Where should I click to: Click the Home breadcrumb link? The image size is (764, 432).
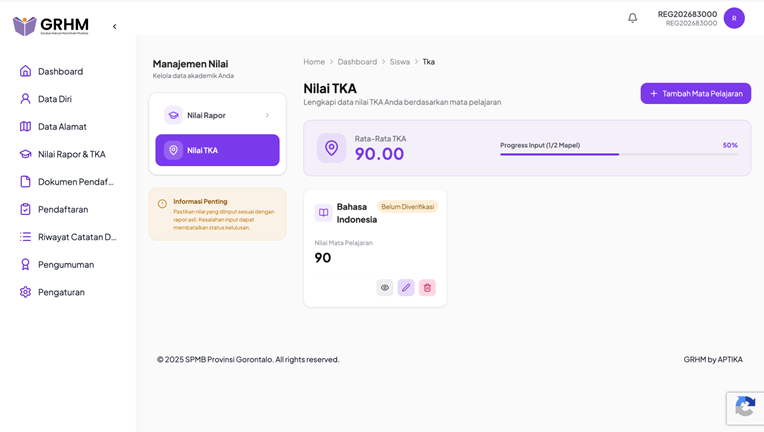click(314, 62)
